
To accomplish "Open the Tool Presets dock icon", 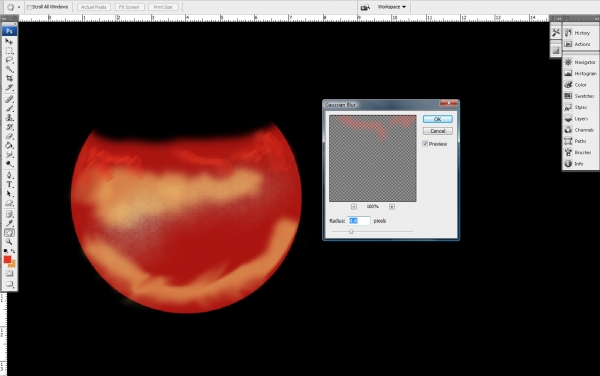I will pyautogui.click(x=556, y=33).
